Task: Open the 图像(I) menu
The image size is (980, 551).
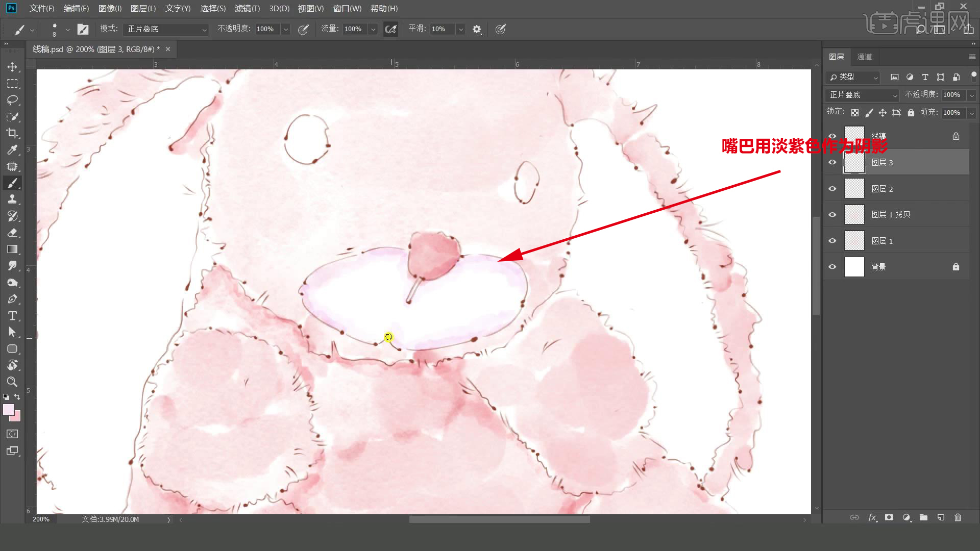Action: pyautogui.click(x=110, y=9)
